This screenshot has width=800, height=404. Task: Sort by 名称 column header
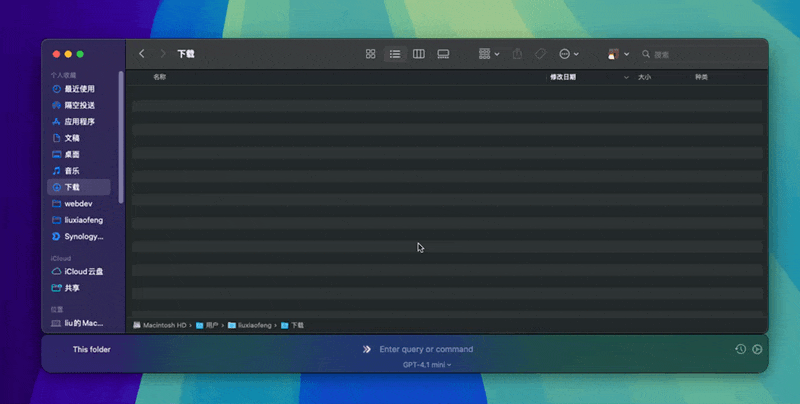click(x=160, y=77)
